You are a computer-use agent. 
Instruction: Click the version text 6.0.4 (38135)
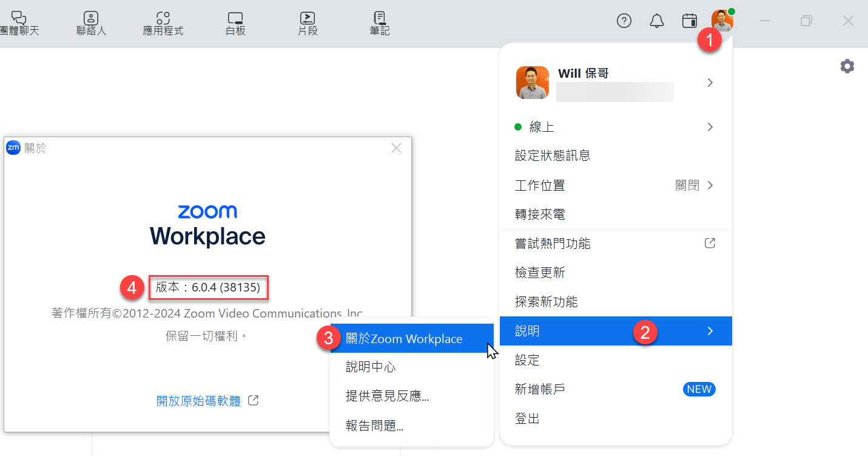click(208, 288)
